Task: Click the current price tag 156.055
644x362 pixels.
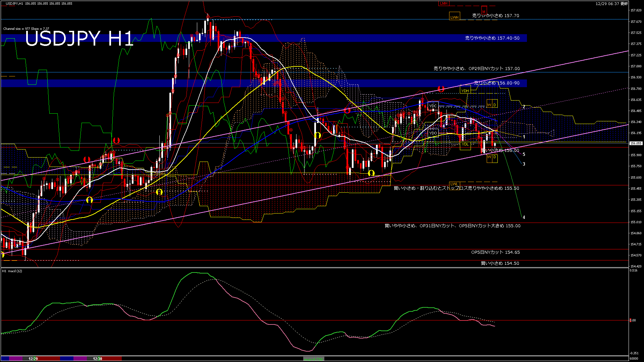Action: point(636,143)
